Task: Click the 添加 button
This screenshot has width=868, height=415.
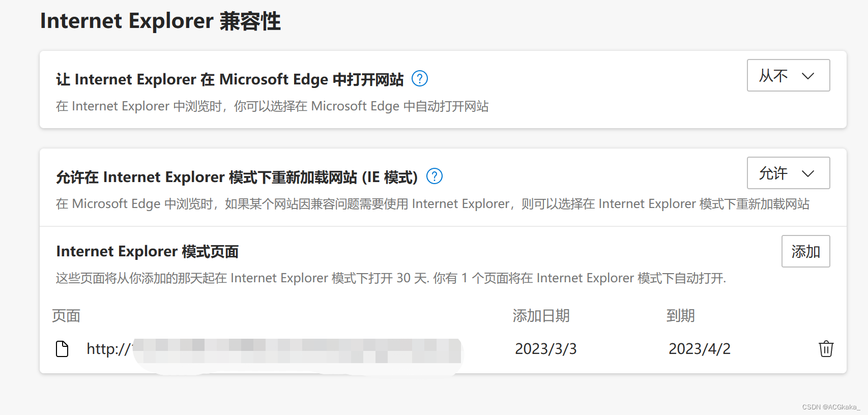Action: tap(805, 251)
